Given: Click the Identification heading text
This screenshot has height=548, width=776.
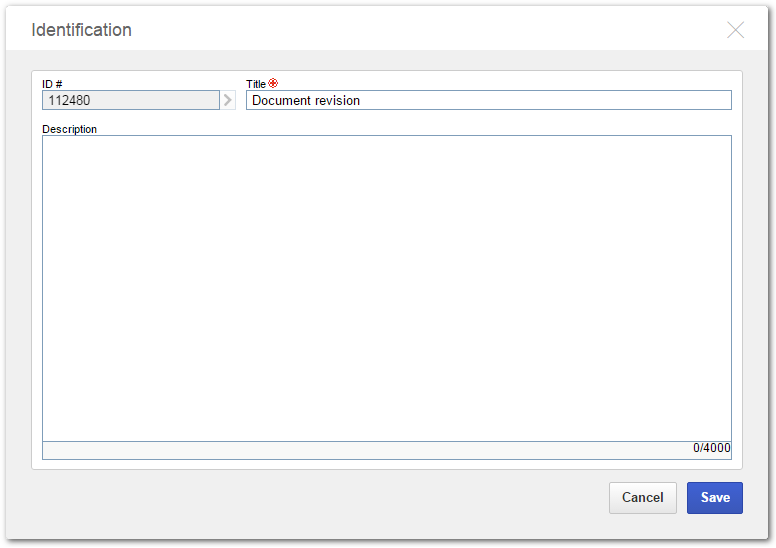Looking at the screenshot, I should click(82, 30).
